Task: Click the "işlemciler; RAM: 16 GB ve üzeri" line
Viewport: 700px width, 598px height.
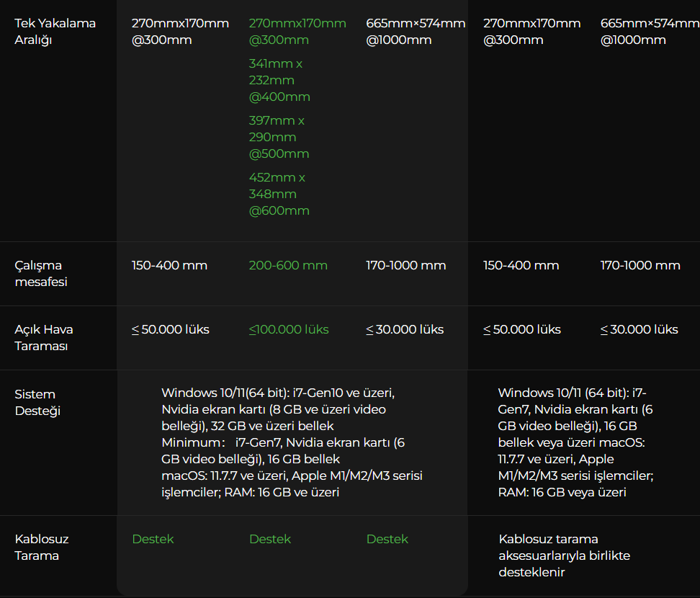Action: [x=250, y=492]
